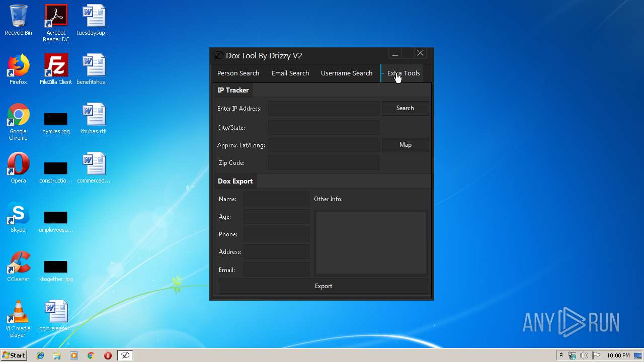Select the bymiles.jpg file icon
The height and width of the screenshot is (362, 644).
(x=56, y=123)
